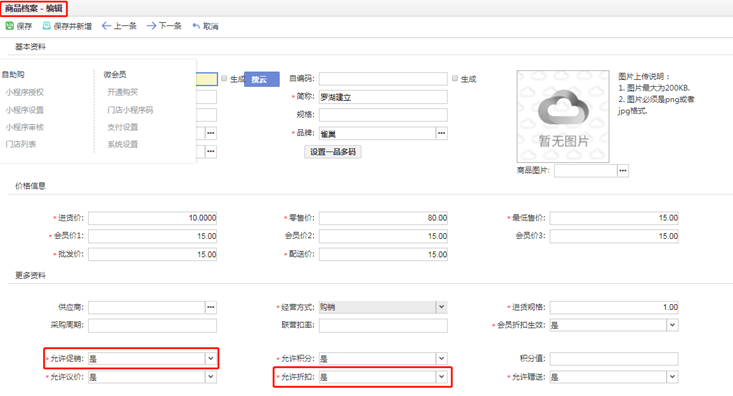The height and width of the screenshot is (396, 733).
Task: Open 系统设置 menu item
Action: coord(122,144)
